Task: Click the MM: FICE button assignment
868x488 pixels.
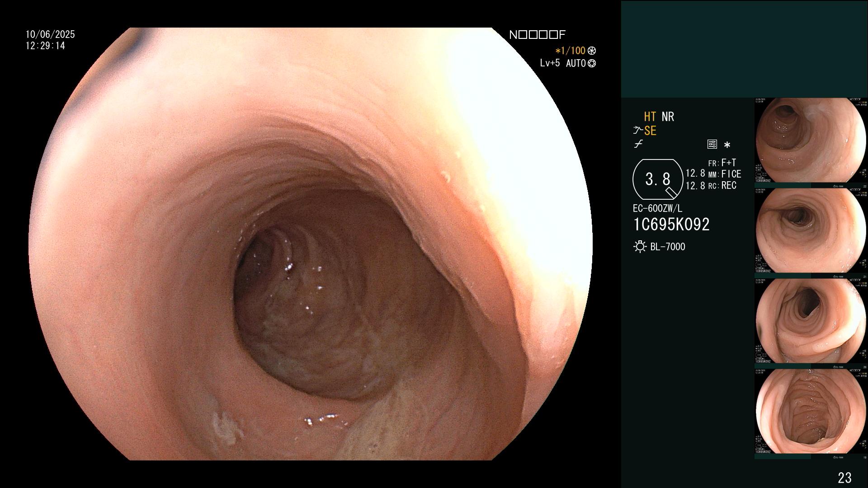Action: click(x=725, y=174)
